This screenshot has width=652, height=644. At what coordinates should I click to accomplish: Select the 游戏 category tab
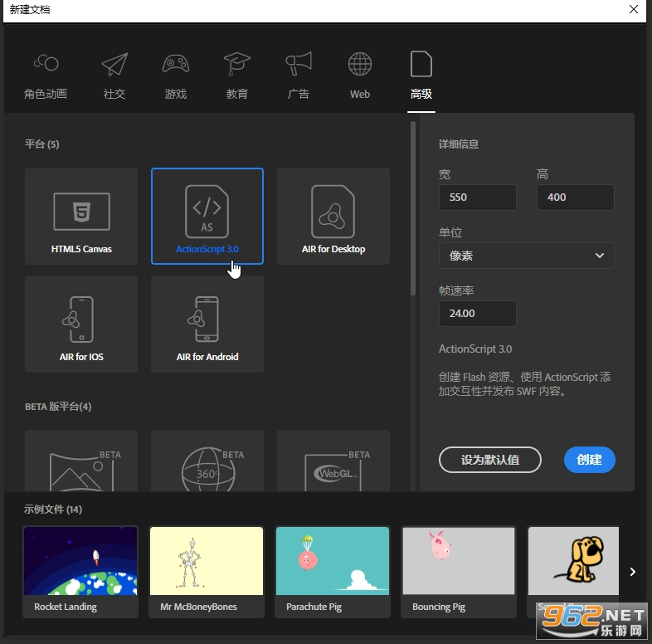point(176,76)
